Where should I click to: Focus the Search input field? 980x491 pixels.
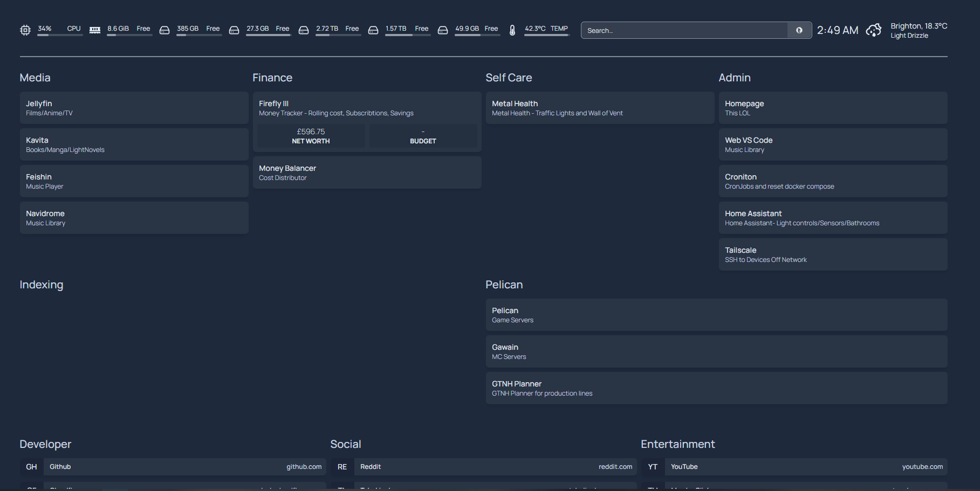tap(684, 30)
